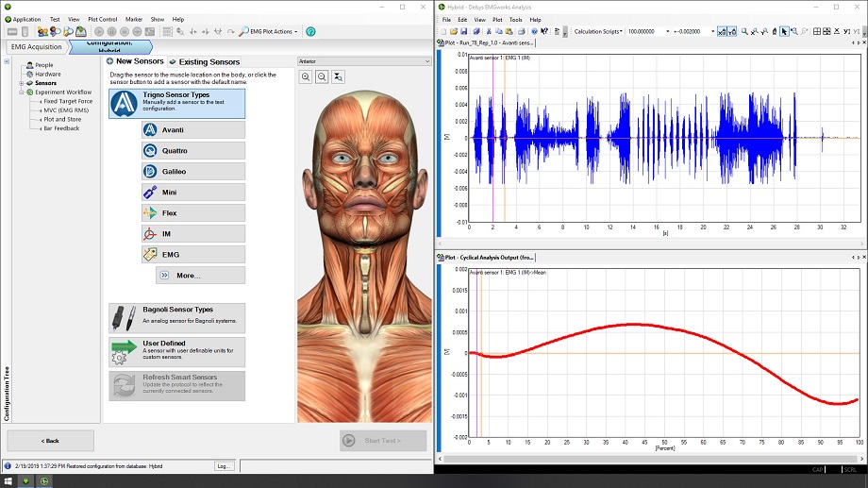Add a Galileo sensor
The height and width of the screenshot is (488, 868).
click(x=193, y=172)
